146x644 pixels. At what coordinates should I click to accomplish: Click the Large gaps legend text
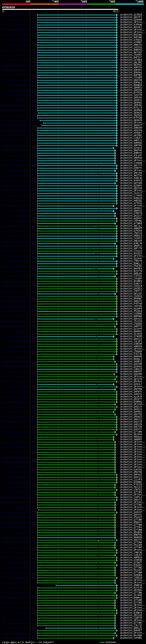[x=28, y=642]
